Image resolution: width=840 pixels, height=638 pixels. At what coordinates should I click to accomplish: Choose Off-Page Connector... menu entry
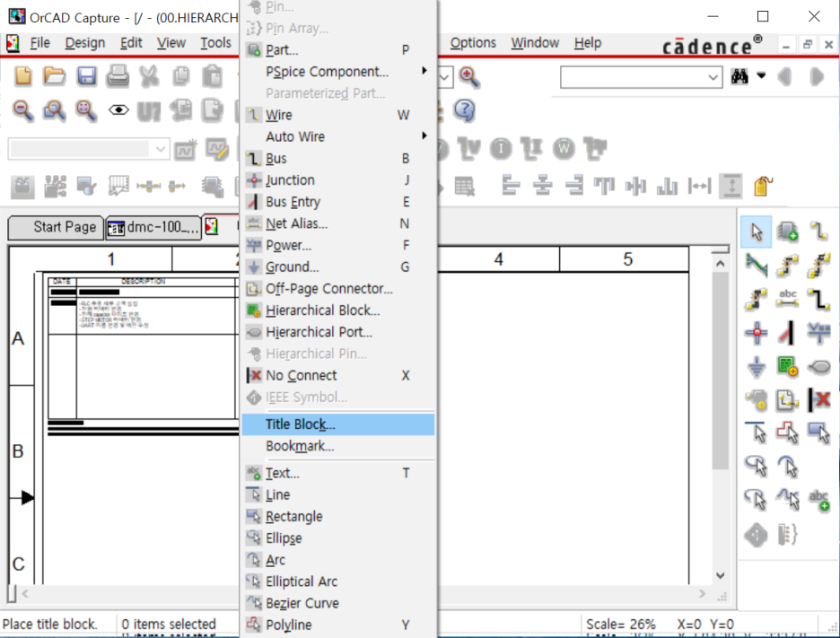point(338,289)
